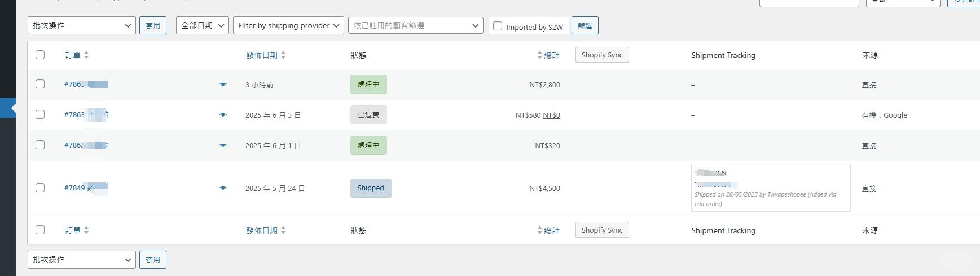Click footer 總計 sort arrows

pyautogui.click(x=540, y=230)
